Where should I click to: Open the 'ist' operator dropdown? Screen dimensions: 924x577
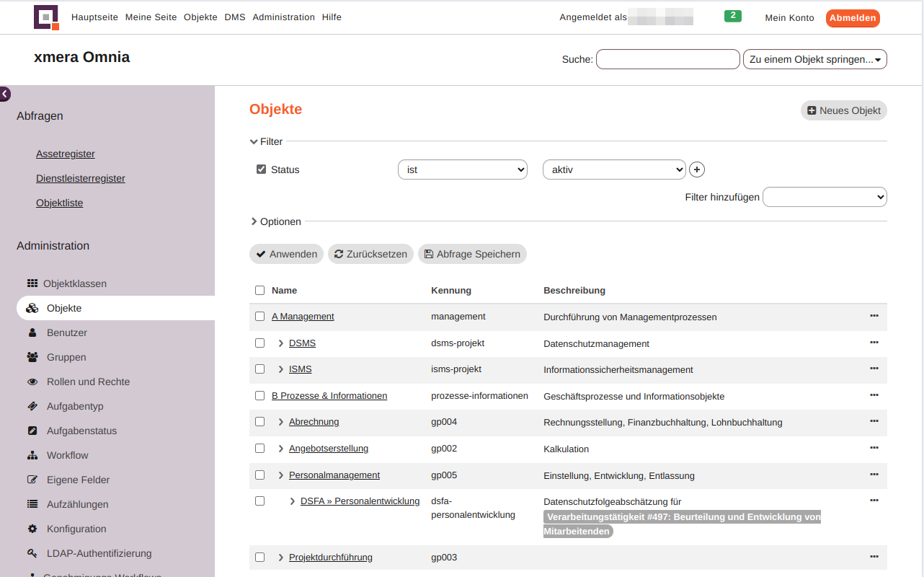[462, 169]
